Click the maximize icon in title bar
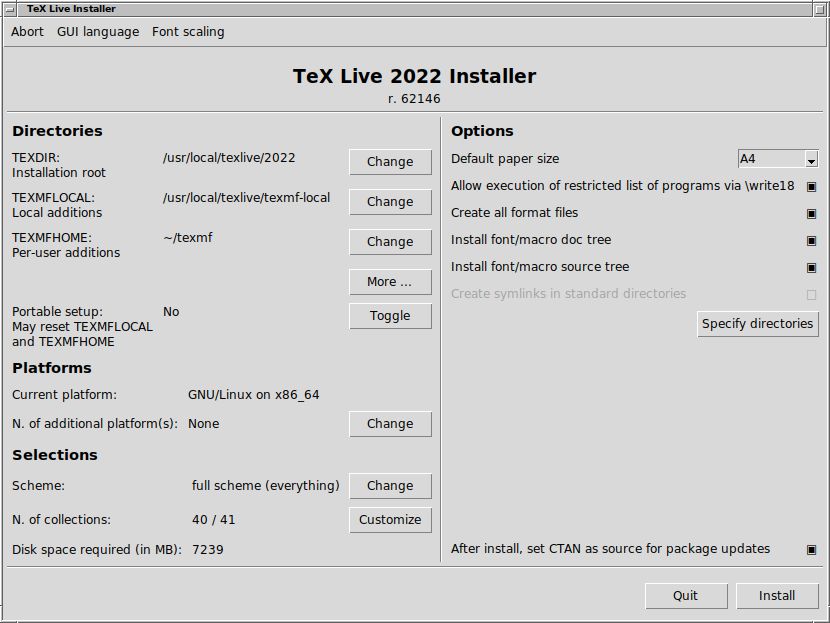 coord(819,9)
